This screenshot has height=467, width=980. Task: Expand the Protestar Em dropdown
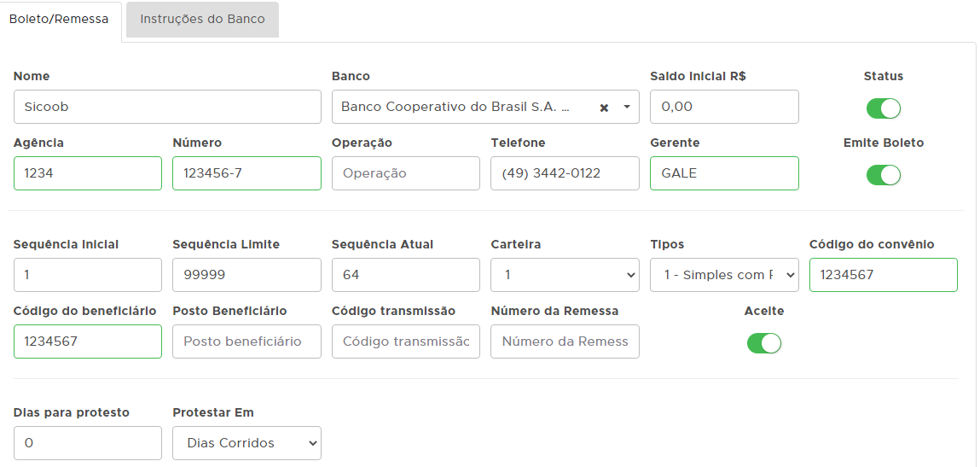click(246, 443)
